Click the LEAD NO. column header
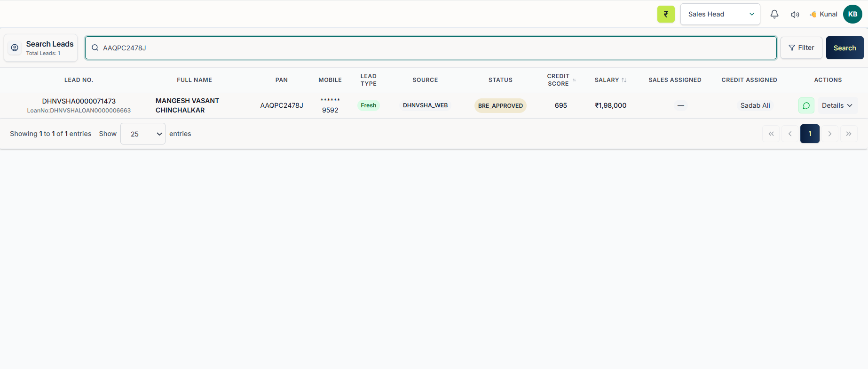 (x=79, y=80)
